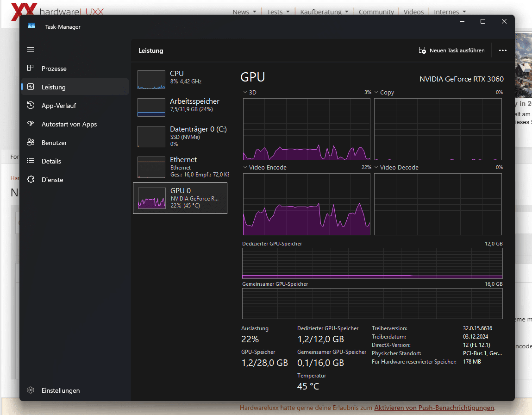Click dedicated memory value 1,2/12,0 GB
Screen dimensions: 532x415
tap(320, 339)
